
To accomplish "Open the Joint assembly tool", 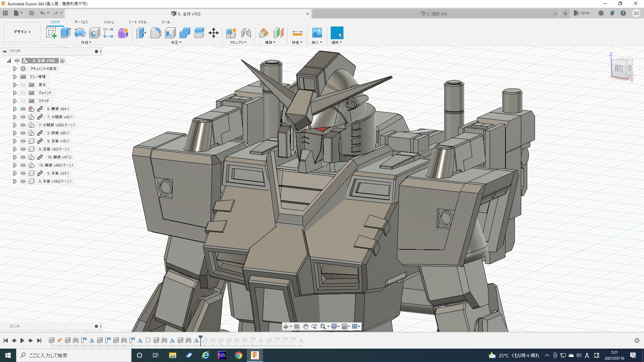I will tap(246, 33).
